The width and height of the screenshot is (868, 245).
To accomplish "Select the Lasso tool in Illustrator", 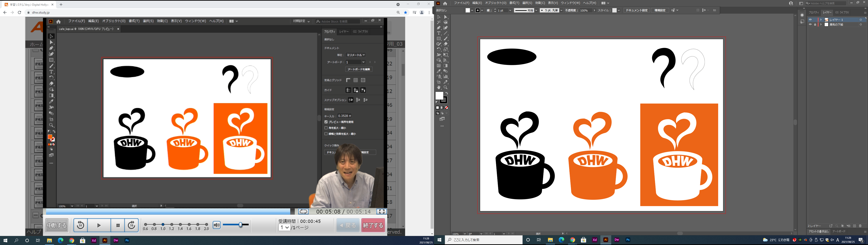I will click(x=446, y=23).
